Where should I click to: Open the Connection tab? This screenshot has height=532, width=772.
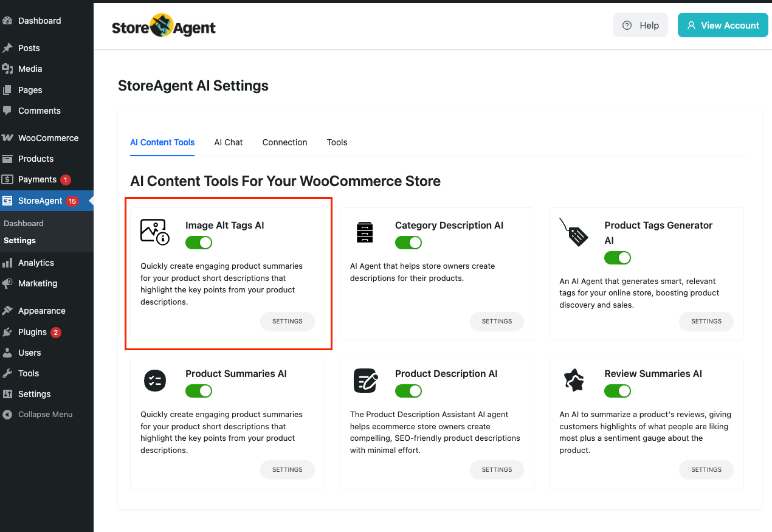pos(284,142)
